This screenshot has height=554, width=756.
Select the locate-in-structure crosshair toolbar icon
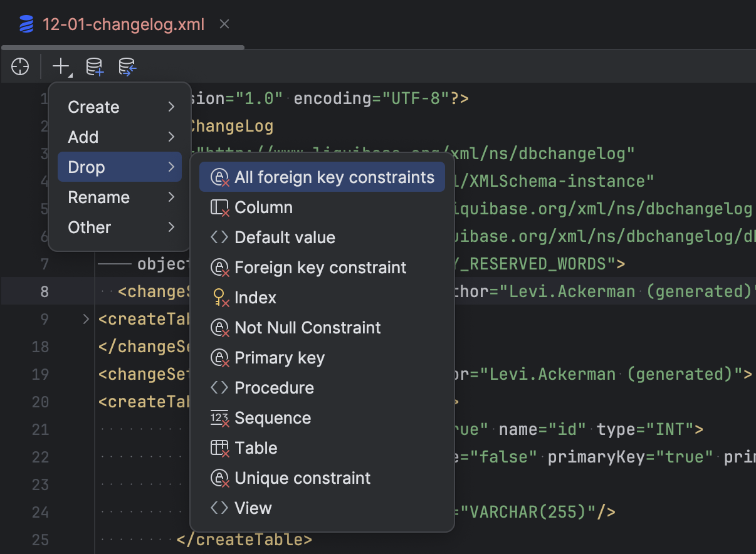pyautogui.click(x=19, y=67)
